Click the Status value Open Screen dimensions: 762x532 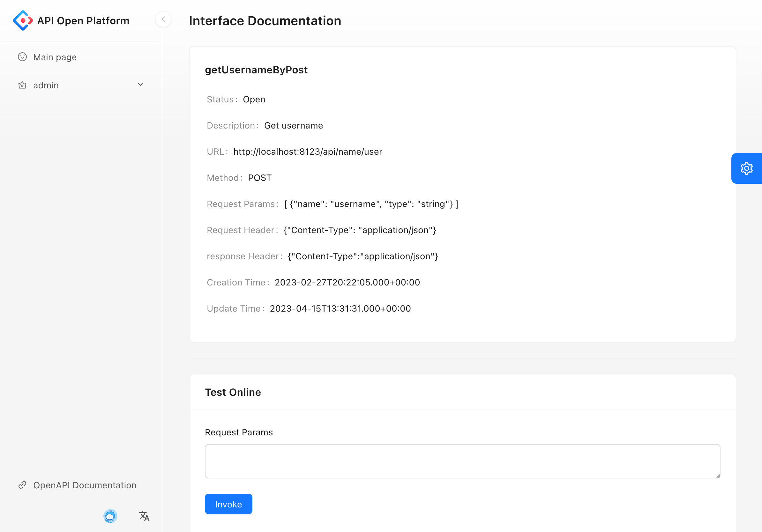254,99
